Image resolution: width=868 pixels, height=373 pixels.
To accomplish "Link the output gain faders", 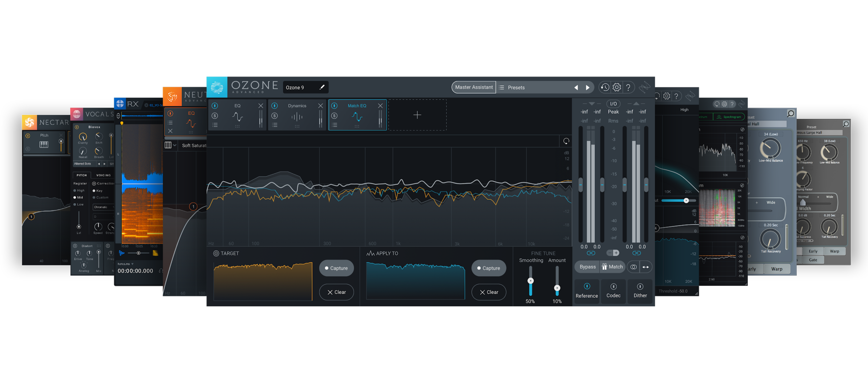I will click(x=636, y=253).
